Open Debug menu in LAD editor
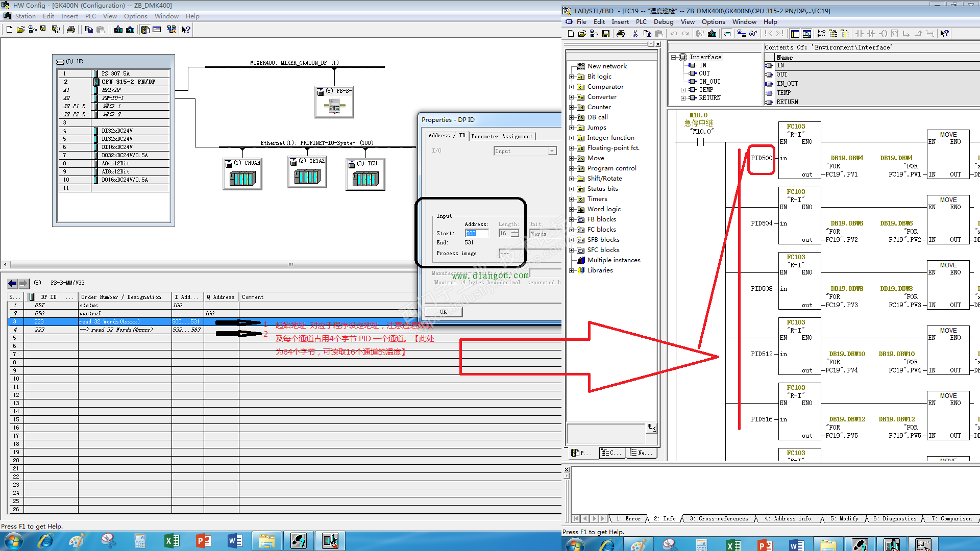Screen dimensions: 980x551 [663, 22]
